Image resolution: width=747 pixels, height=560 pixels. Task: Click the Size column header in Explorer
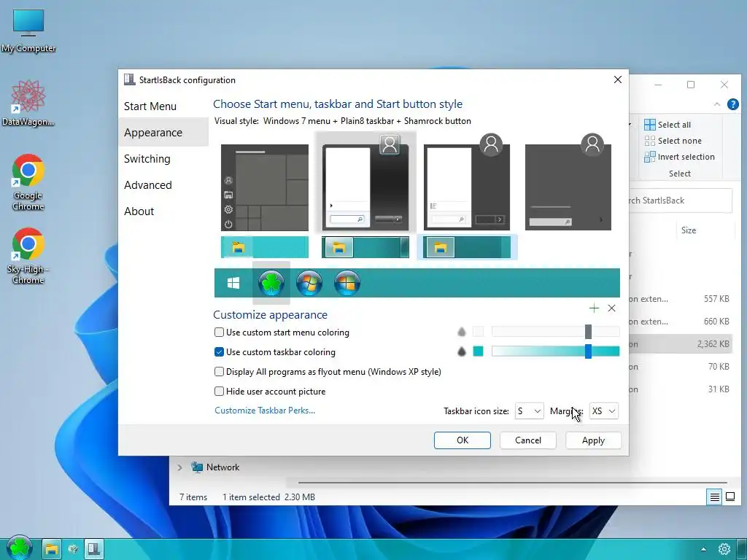click(689, 230)
